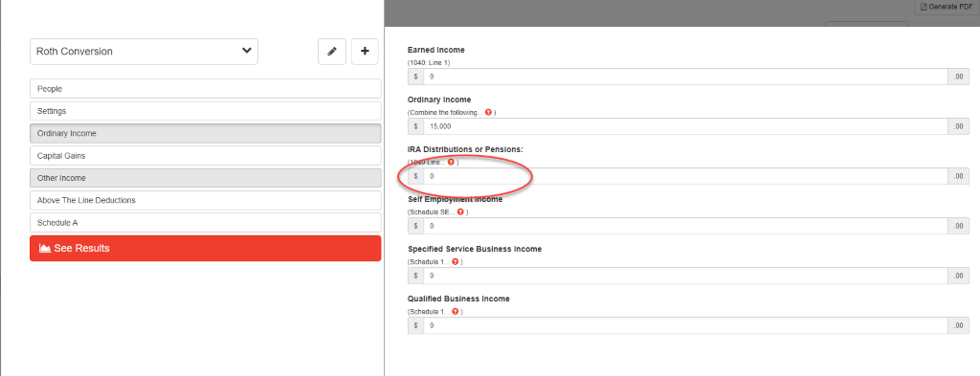The height and width of the screenshot is (376, 980).
Task: Click the IRA Distributions or Pensions field
Action: (x=686, y=176)
